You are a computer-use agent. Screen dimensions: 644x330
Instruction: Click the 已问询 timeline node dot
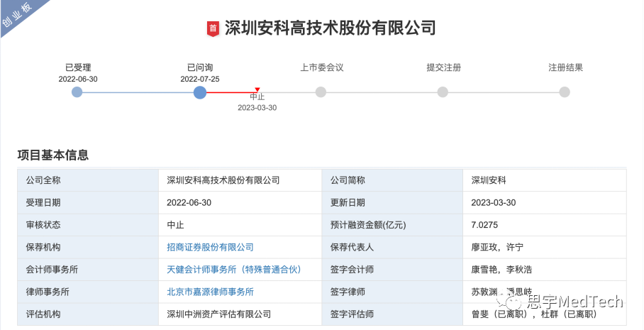[x=200, y=92]
